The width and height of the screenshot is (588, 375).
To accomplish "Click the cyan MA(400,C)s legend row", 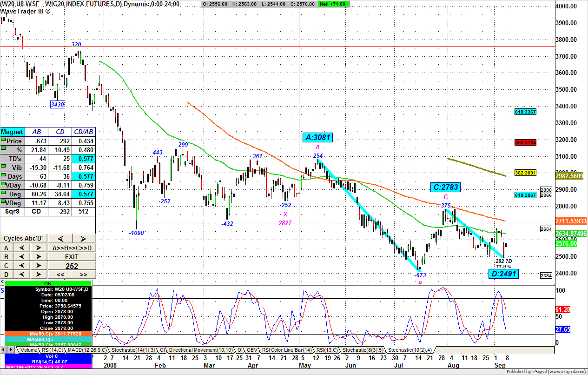I will click(48, 339).
